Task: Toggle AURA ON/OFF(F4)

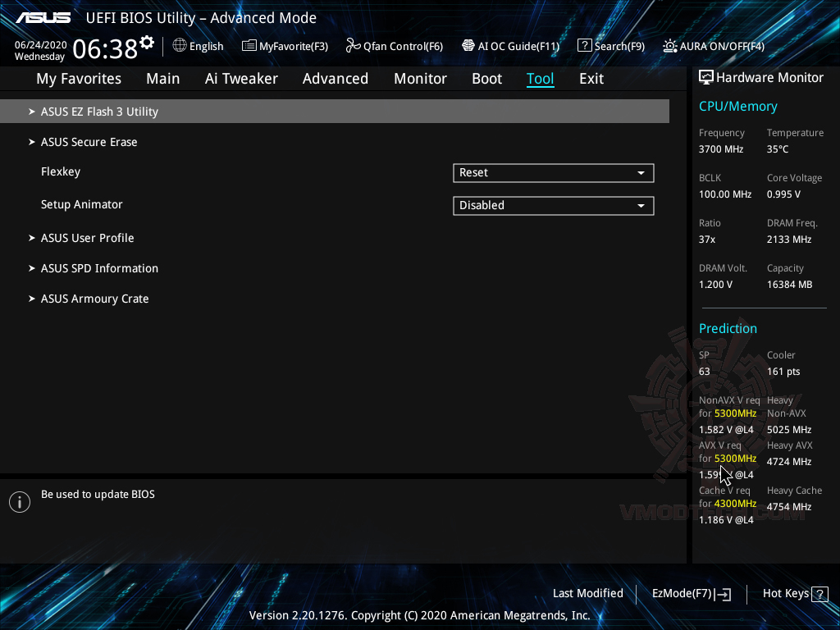Action: tap(714, 46)
